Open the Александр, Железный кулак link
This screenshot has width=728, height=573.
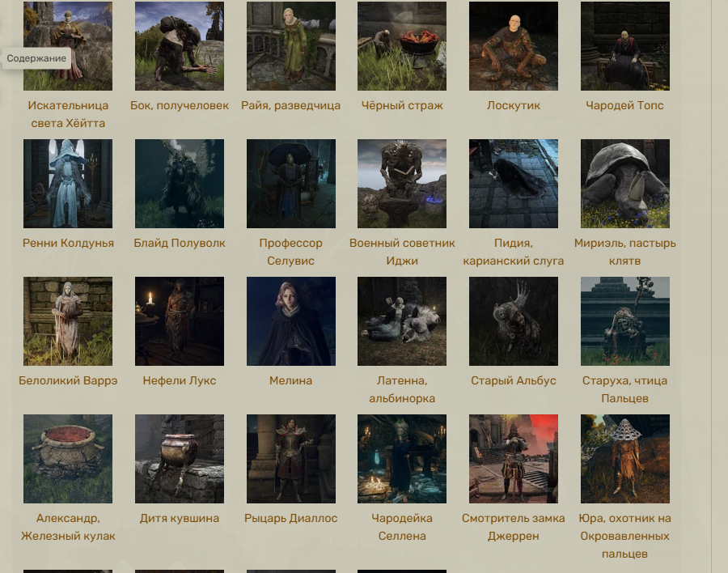coord(68,527)
